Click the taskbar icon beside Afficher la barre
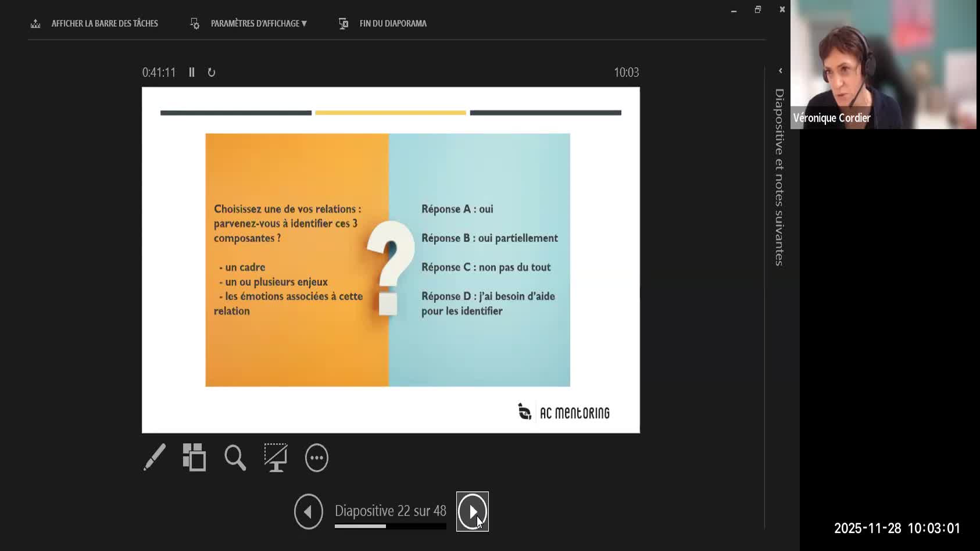This screenshot has height=551, width=980. (35, 23)
